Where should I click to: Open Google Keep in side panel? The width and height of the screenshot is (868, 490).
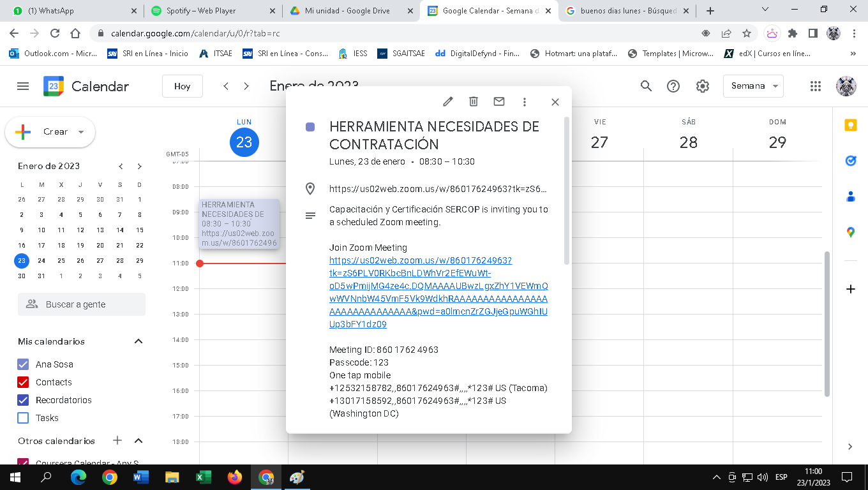(850, 126)
